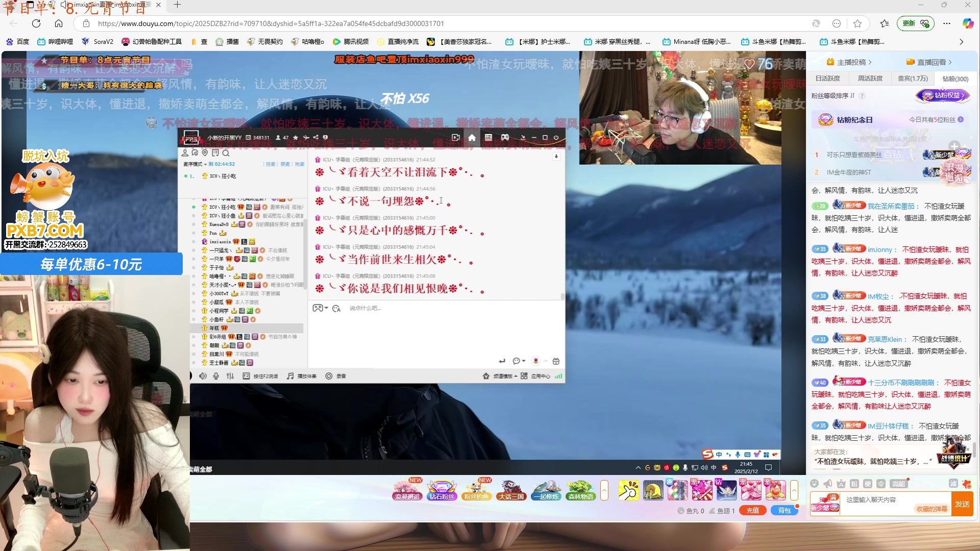Click the 播放伴奏 music button in YY
Screen dimensions: 980x551
(302, 376)
